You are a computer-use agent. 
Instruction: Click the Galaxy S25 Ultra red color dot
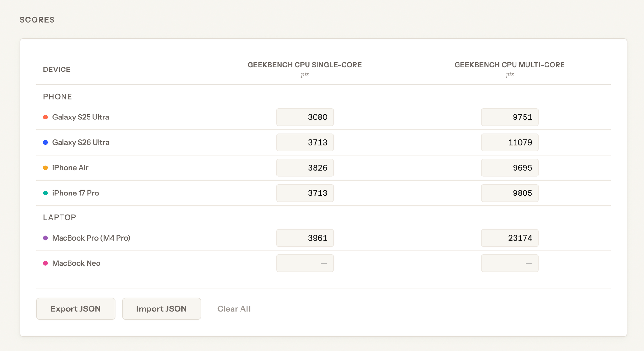tap(45, 117)
